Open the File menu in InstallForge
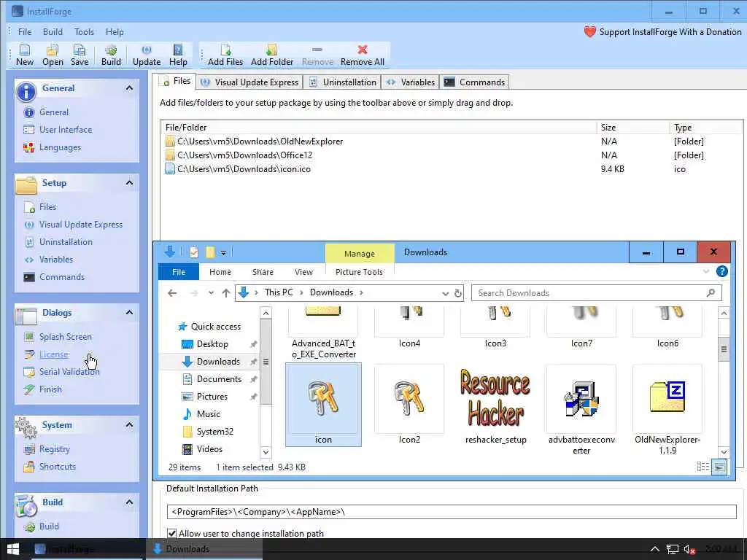The height and width of the screenshot is (560, 747). tap(25, 32)
